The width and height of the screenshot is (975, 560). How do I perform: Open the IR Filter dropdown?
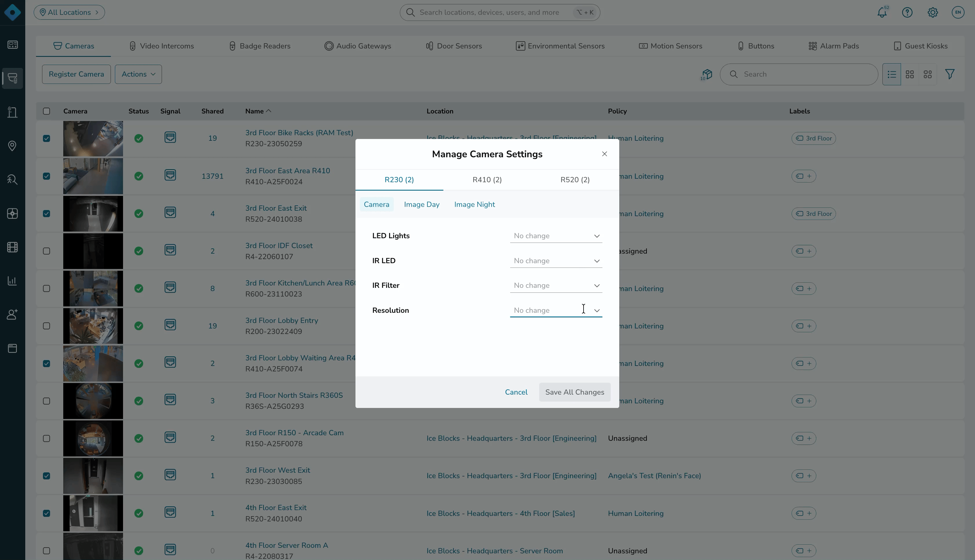pyautogui.click(x=556, y=286)
